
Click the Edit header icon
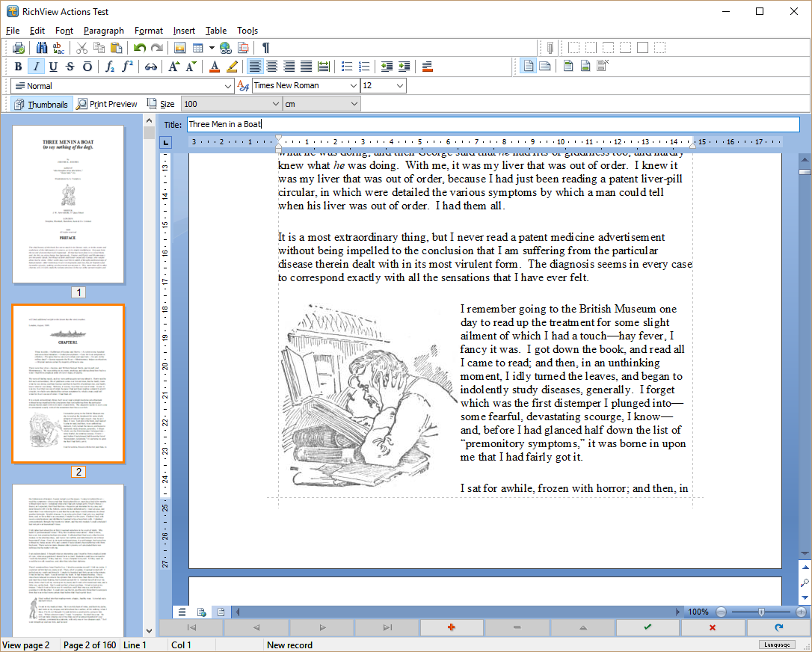click(x=568, y=66)
